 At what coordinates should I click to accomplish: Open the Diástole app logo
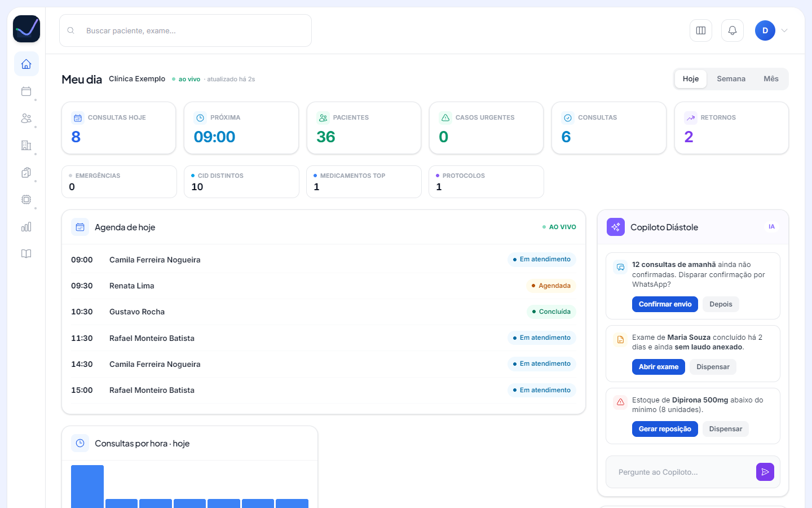pos(27,29)
